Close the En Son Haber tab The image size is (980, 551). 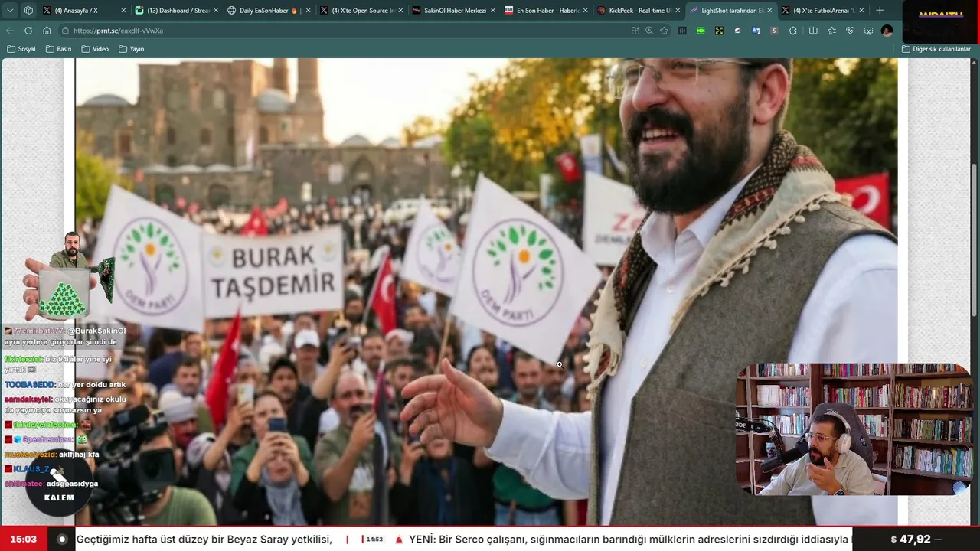585,11
